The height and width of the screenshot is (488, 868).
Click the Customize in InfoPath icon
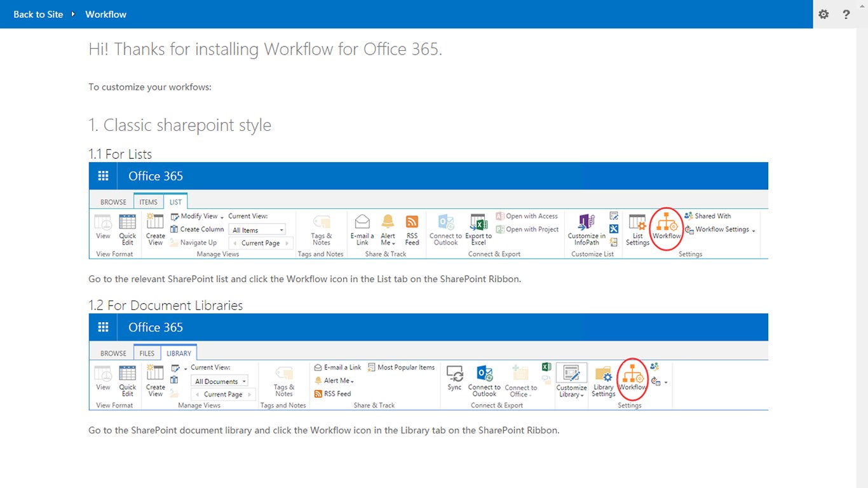(587, 230)
